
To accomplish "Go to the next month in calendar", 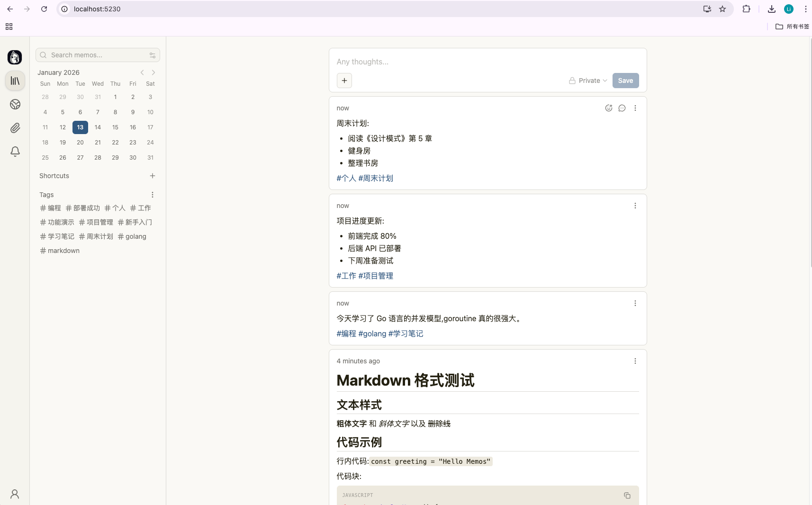I will 153,72.
